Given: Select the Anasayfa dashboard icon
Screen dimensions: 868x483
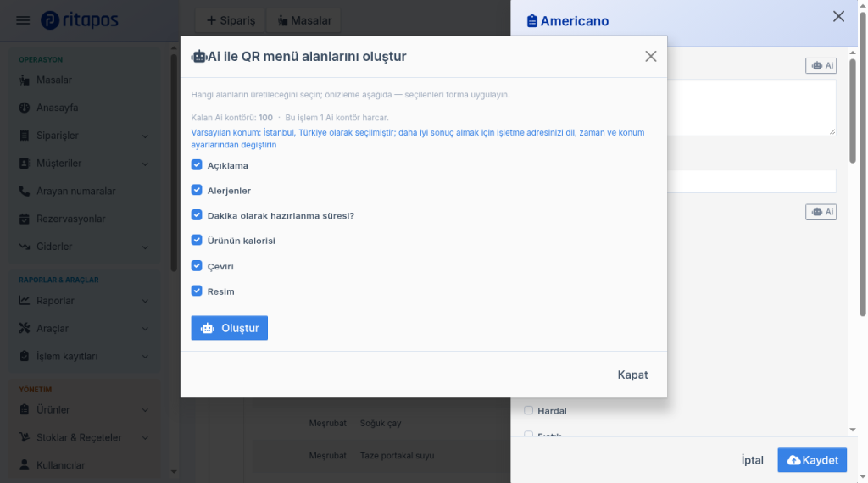Looking at the screenshot, I should click(25, 108).
